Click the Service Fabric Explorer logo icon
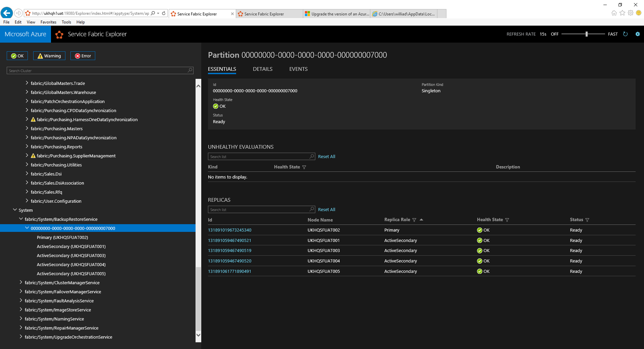 (x=59, y=34)
